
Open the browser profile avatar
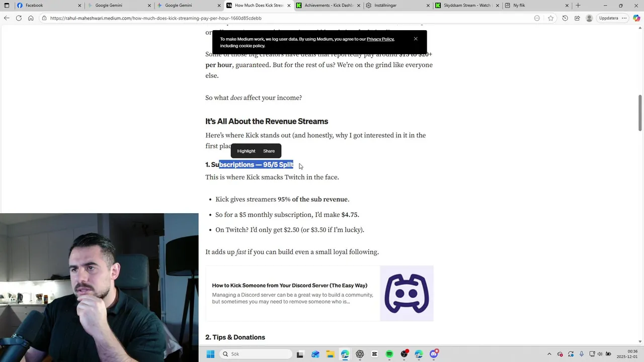point(589,18)
